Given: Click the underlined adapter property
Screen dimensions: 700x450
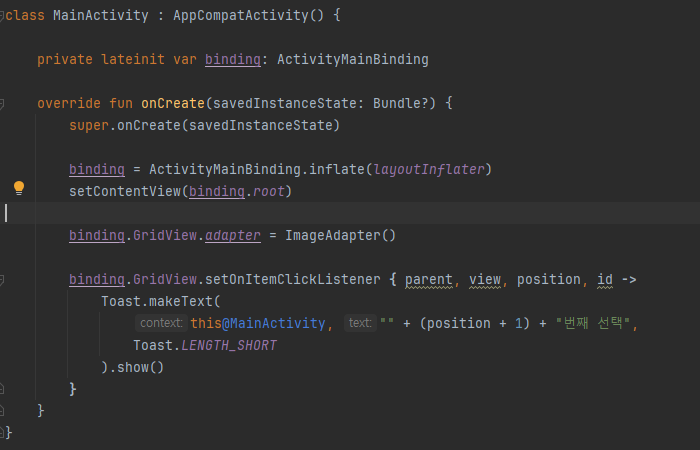Looking at the screenshot, I should coord(233,235).
